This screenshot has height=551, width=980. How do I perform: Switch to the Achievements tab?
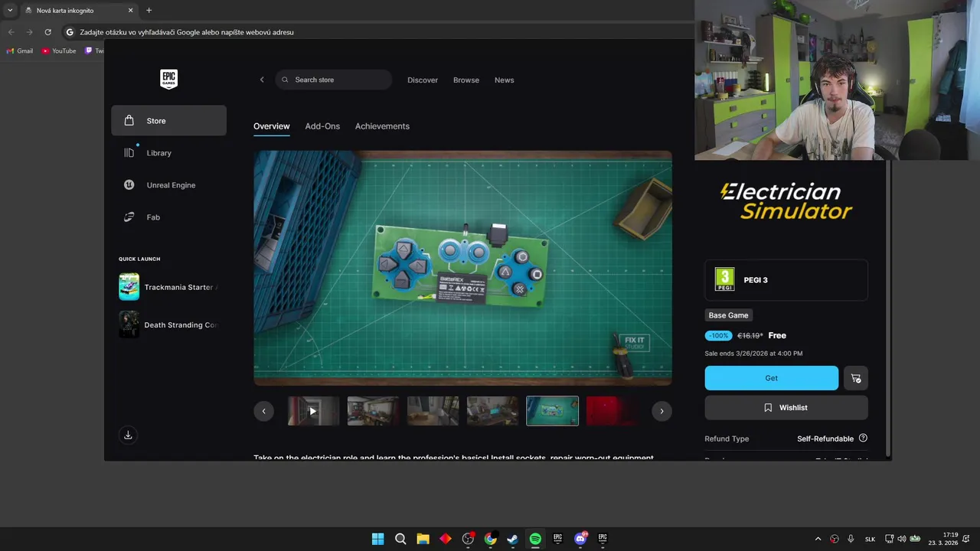pyautogui.click(x=382, y=126)
